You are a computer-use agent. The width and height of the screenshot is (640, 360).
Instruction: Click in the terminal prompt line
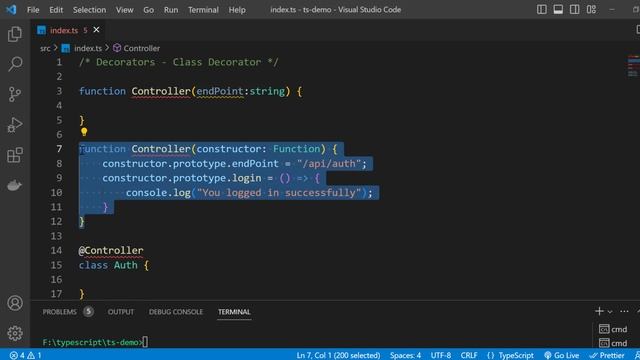(95, 342)
